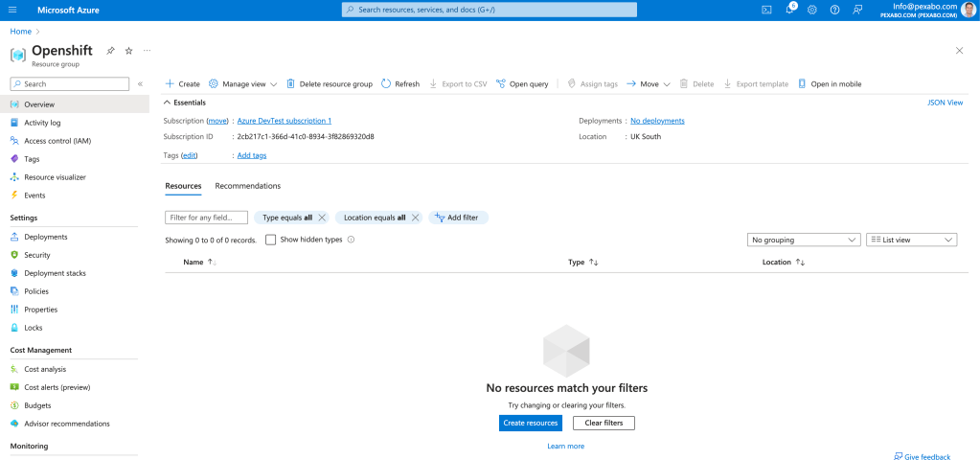The image size is (980, 460).
Task: Click the user avatar picture
Action: point(969,10)
